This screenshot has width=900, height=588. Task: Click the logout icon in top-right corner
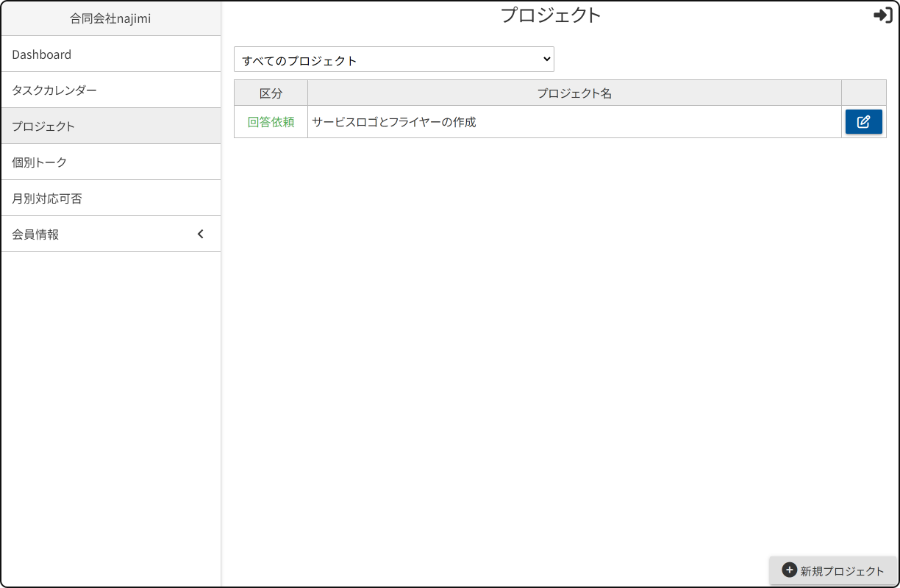882,15
